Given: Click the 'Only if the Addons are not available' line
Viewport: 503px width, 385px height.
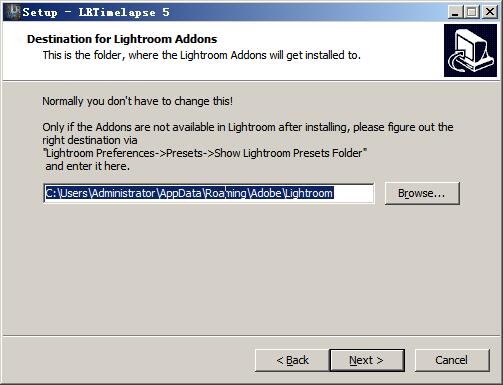Looking at the screenshot, I should point(248,127).
